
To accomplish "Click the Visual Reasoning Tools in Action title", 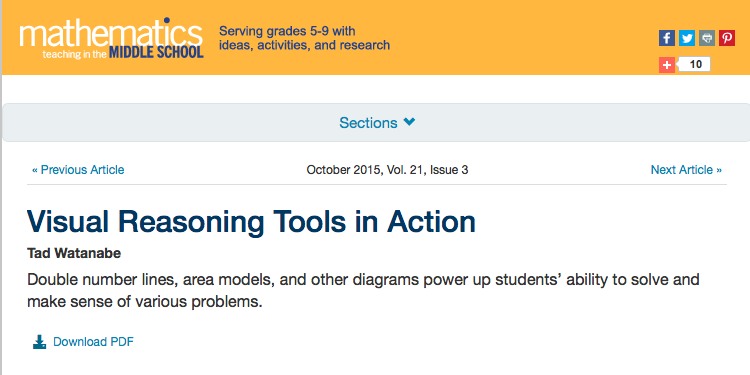I will click(252, 221).
